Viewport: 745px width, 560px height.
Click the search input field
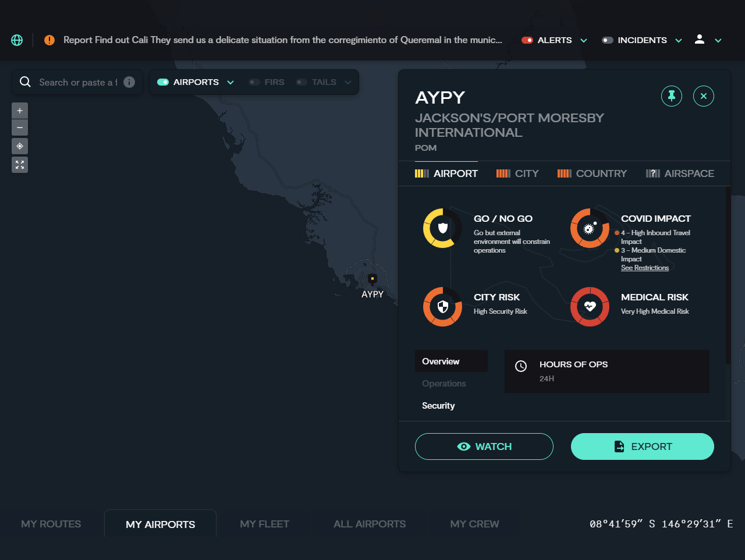(76, 82)
